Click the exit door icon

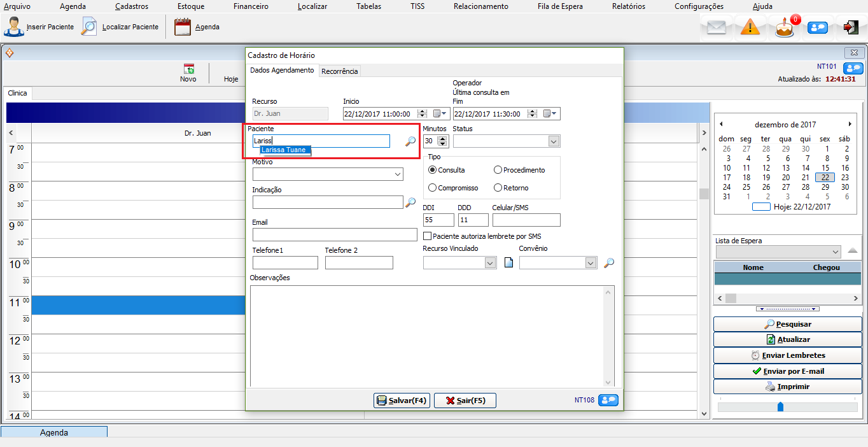click(x=851, y=27)
